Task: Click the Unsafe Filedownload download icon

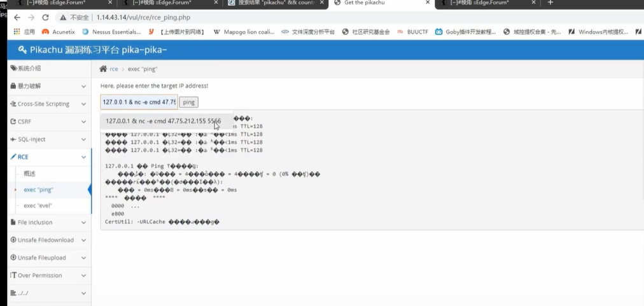Action: (x=13, y=240)
